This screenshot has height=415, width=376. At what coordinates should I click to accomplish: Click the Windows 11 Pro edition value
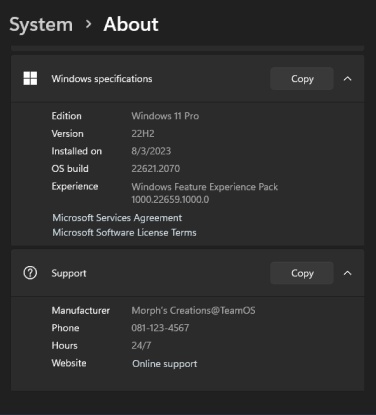pos(165,116)
